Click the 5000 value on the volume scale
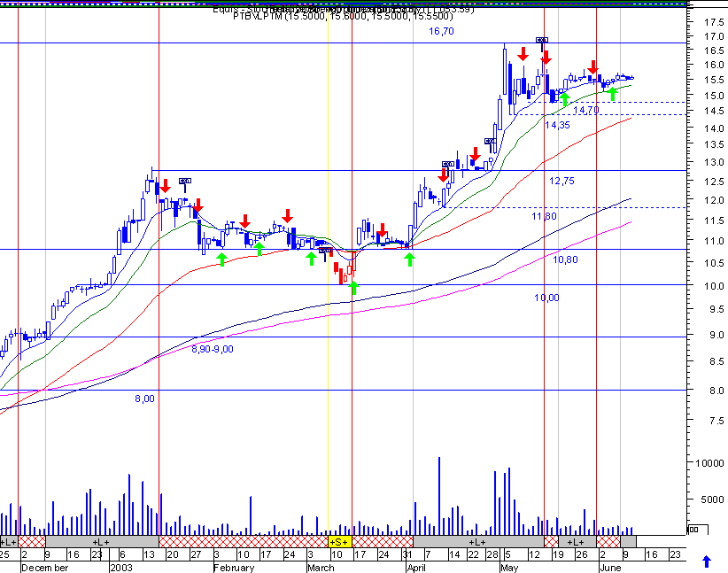The image size is (728, 573). point(712,499)
